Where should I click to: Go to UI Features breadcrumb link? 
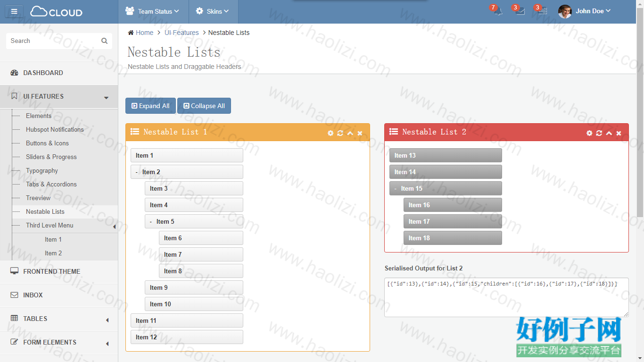point(182,33)
